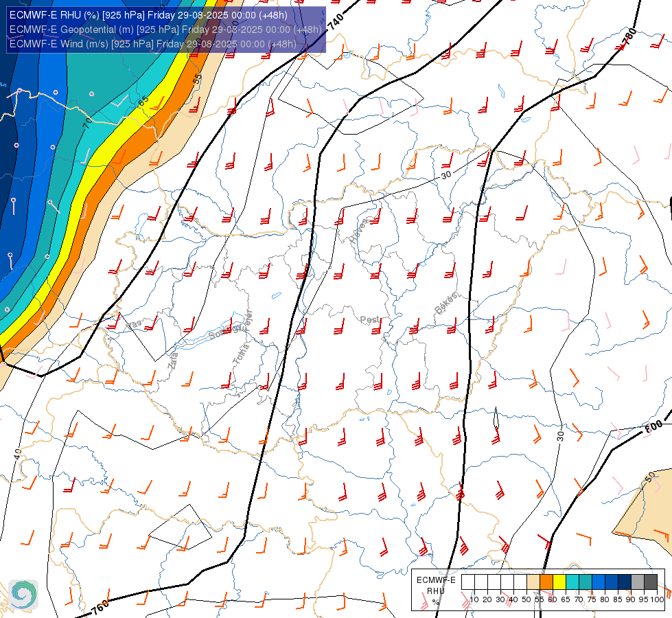This screenshot has width=672, height=618.
Task: Select the ECMWF-E Geopotential title line
Action: 165,30
